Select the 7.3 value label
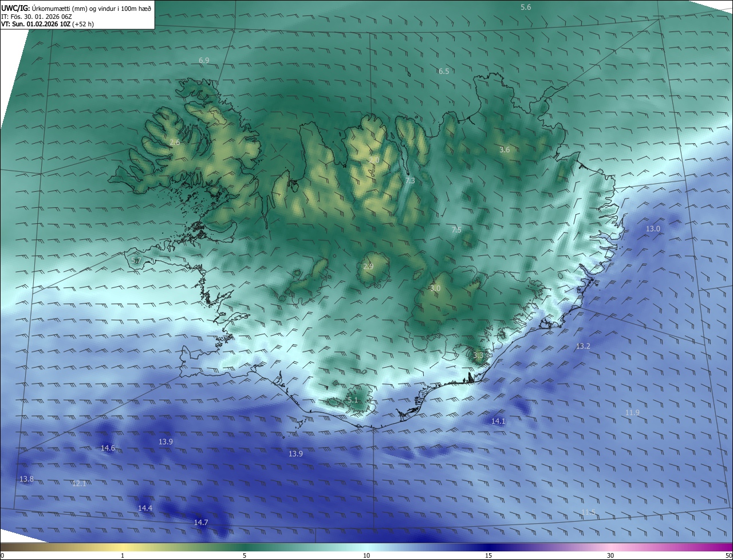This screenshot has height=560, width=733. click(x=410, y=180)
